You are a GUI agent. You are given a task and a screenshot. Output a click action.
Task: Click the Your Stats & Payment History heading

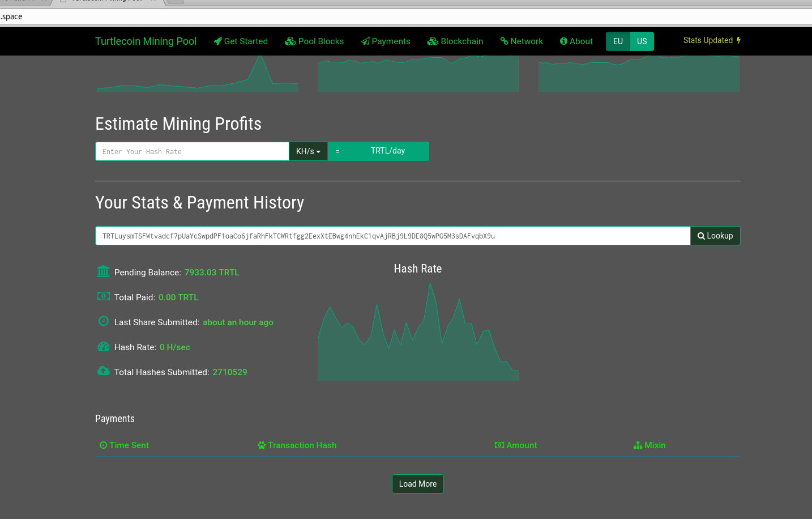[x=200, y=202]
